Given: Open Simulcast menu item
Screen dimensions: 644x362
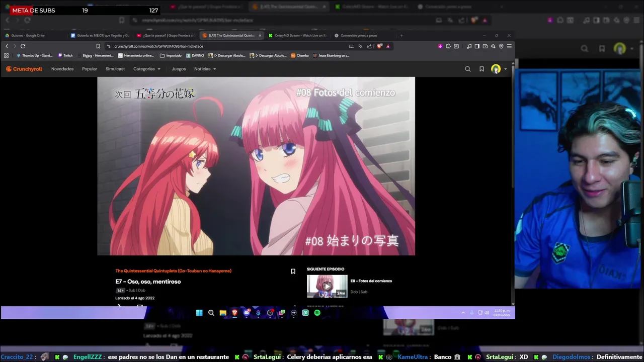Looking at the screenshot, I should click(x=115, y=69).
